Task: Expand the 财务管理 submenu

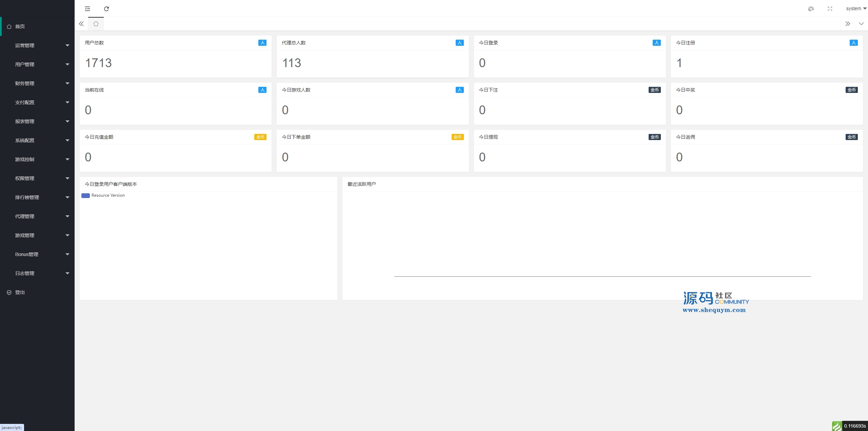Action: click(x=37, y=83)
